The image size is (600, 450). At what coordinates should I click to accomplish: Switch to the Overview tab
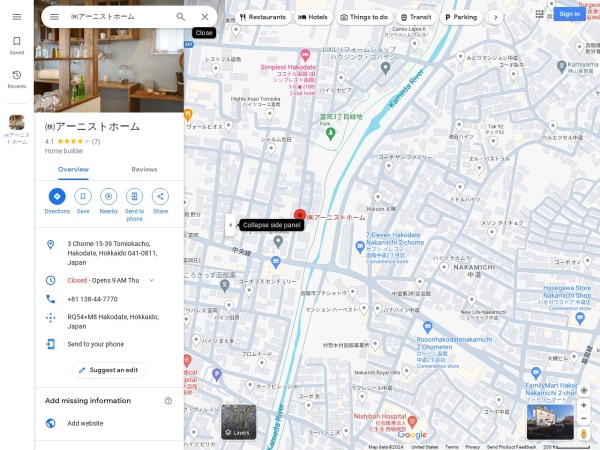pyautogui.click(x=73, y=170)
